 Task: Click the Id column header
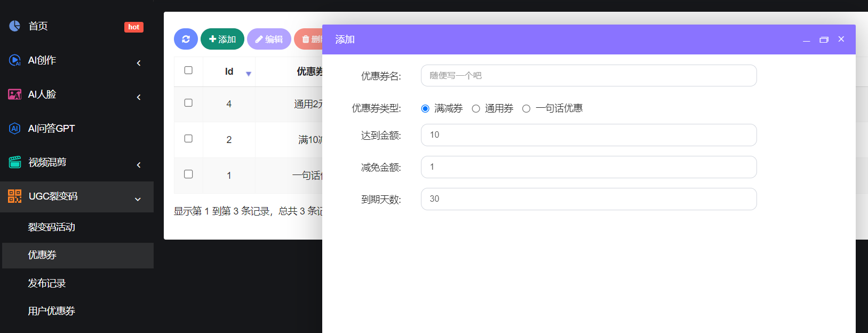(229, 72)
